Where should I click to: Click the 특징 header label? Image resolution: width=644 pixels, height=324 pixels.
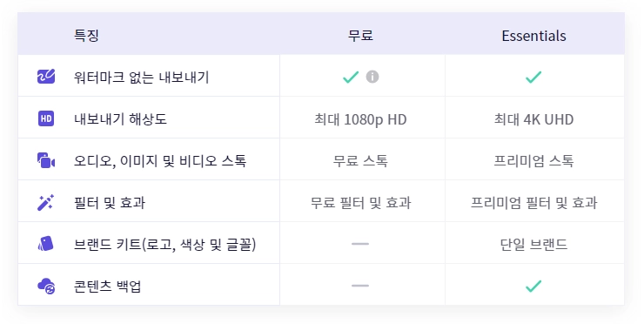pyautogui.click(x=86, y=36)
